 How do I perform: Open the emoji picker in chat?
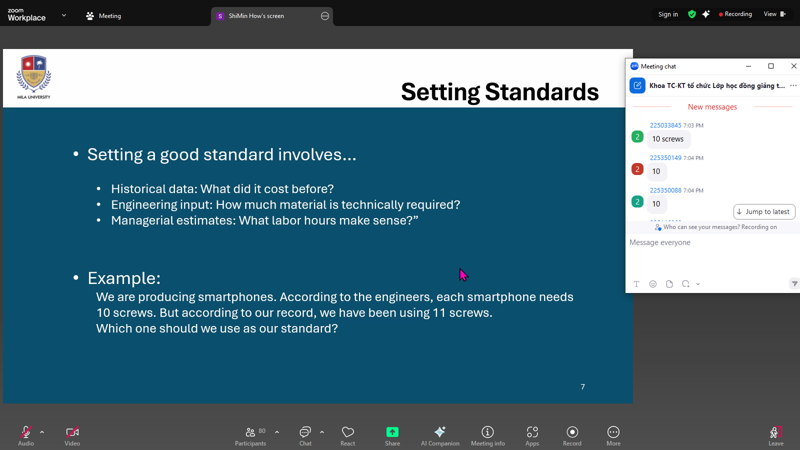tap(653, 284)
